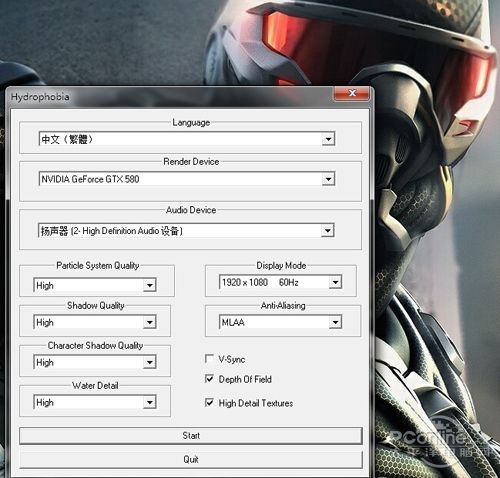Image resolution: width=500 pixels, height=478 pixels.
Task: Click the High value under Water Detail
Action: tap(45, 402)
